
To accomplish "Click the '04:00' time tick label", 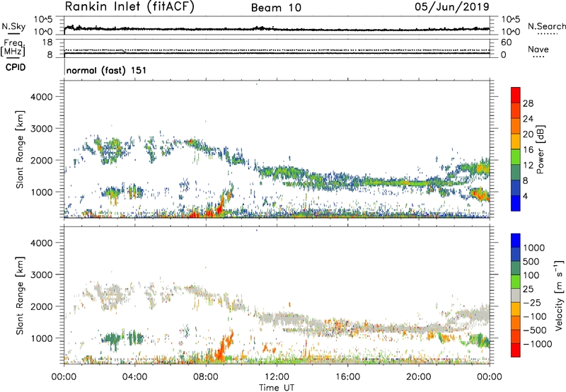I will [x=134, y=377].
